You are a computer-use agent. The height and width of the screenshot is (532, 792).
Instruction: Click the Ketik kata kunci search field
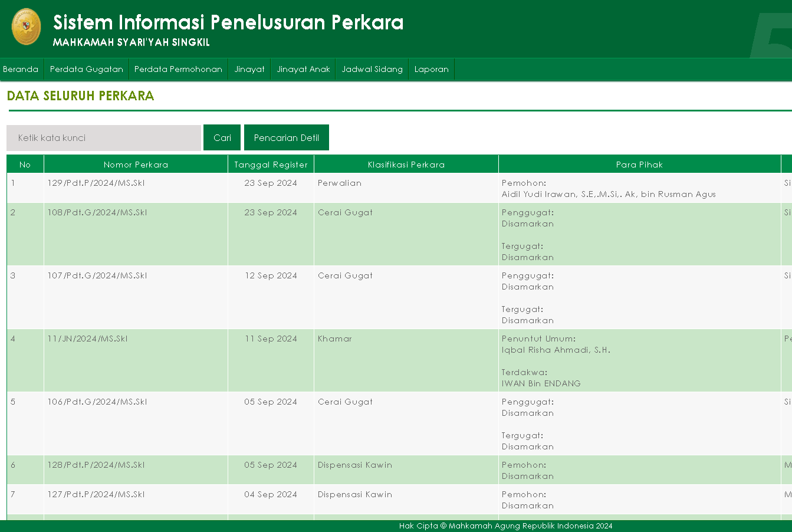click(104, 137)
